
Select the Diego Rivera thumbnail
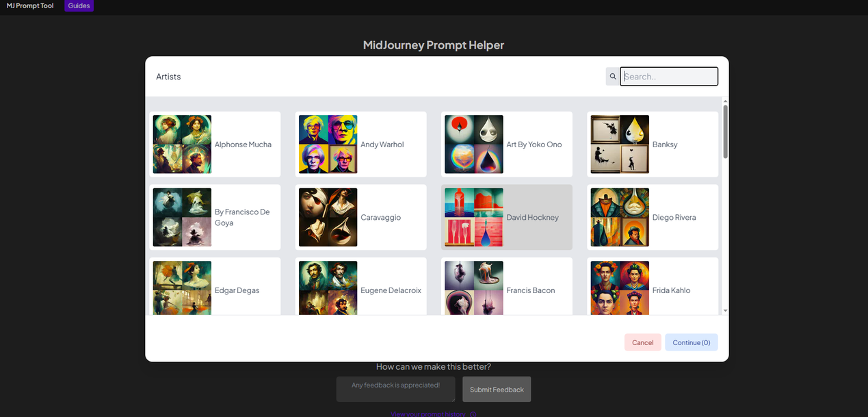click(x=620, y=217)
